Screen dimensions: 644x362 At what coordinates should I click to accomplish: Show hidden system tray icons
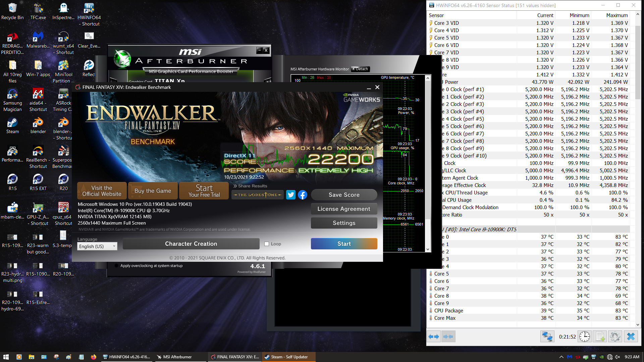pos(561,357)
